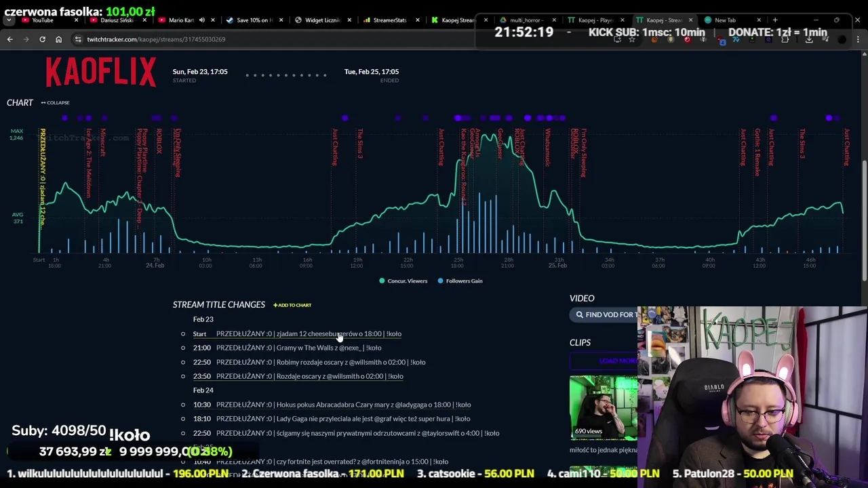Click the Load More clips button
868x488 pixels.
[604, 361]
